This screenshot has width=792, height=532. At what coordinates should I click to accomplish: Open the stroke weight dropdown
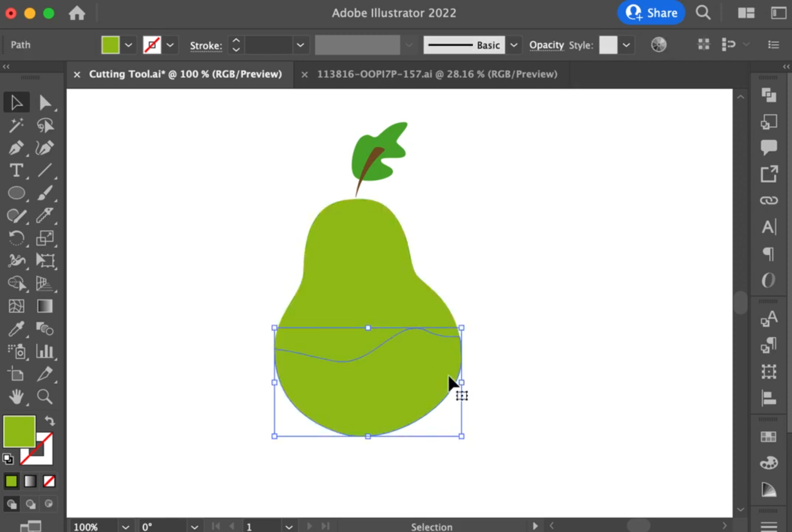pos(300,45)
